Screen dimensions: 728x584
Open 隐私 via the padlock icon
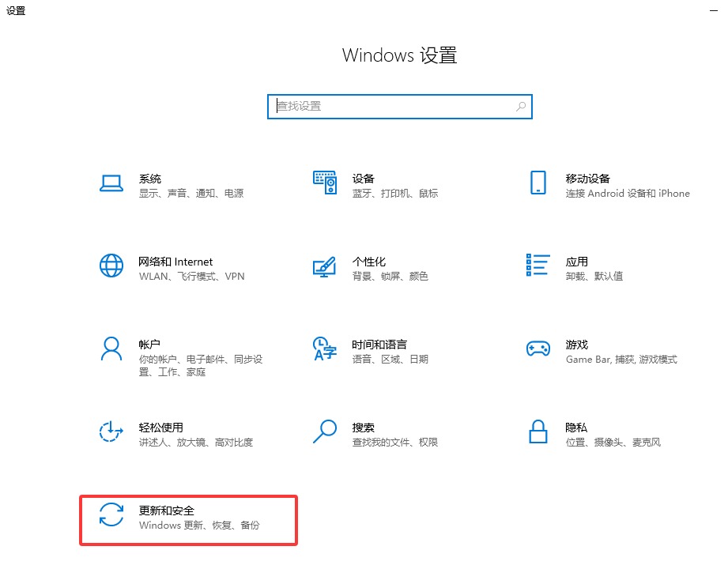pyautogui.click(x=538, y=433)
